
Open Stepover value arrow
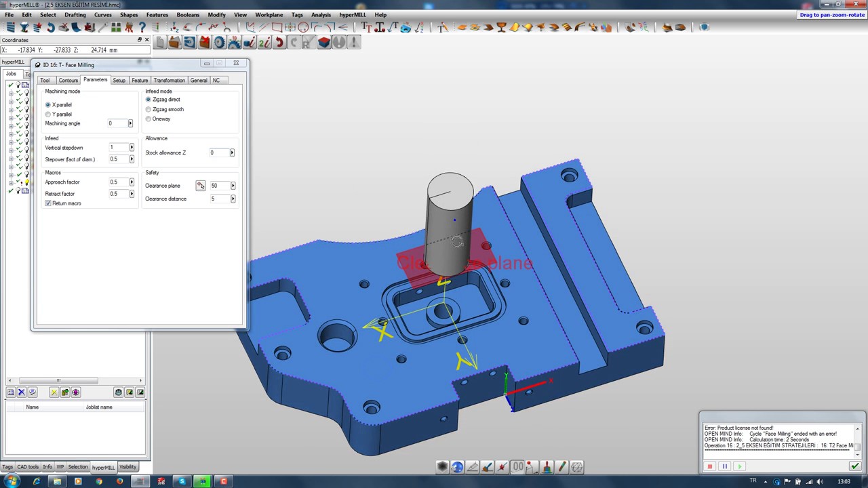(x=132, y=159)
